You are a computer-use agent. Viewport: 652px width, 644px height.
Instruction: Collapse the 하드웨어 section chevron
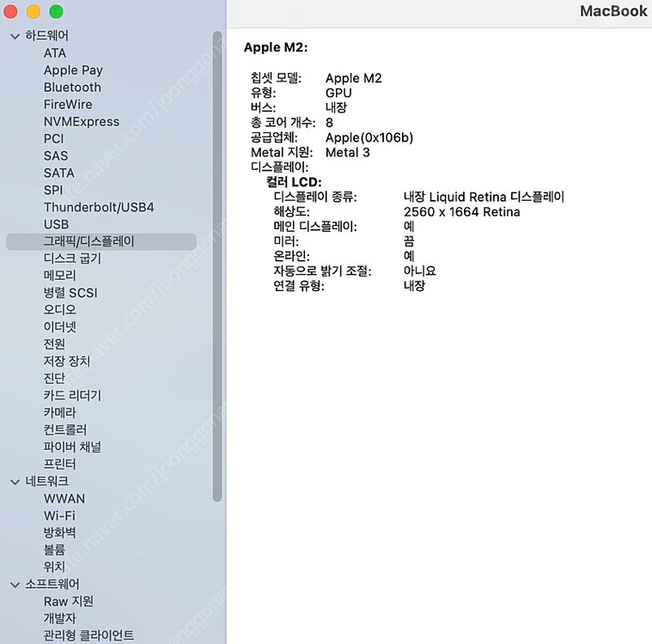tap(15, 36)
